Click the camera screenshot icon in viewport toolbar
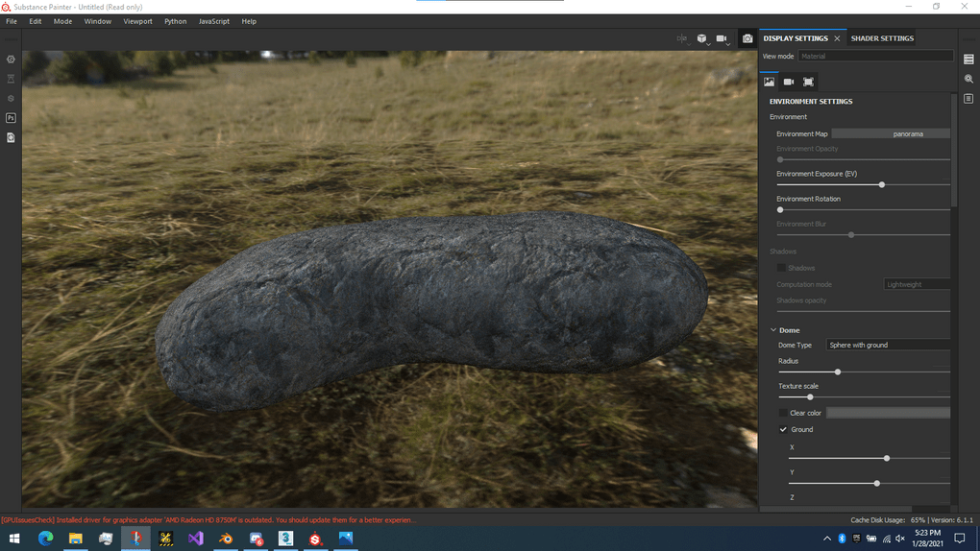Viewport: 980px width, 551px height. 747,38
